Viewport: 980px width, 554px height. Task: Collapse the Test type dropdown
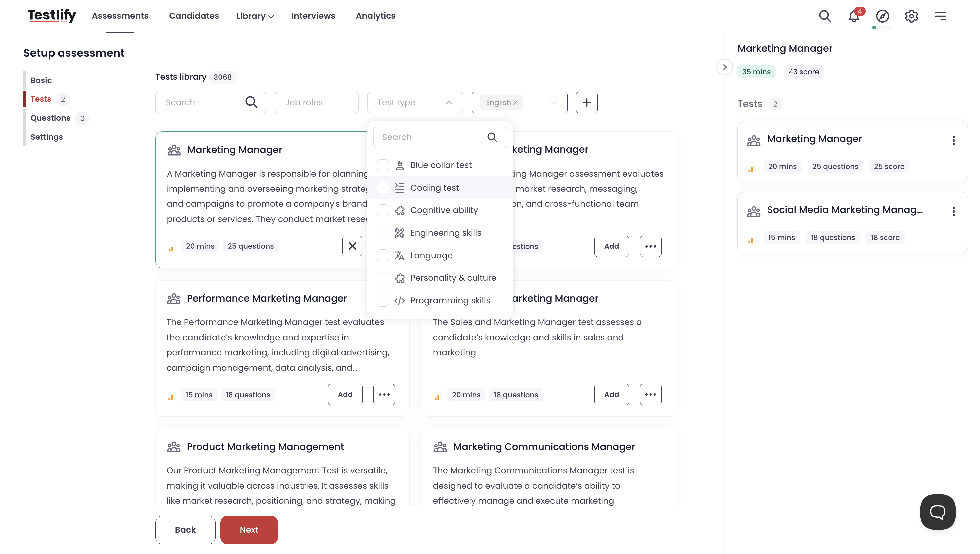coord(449,102)
